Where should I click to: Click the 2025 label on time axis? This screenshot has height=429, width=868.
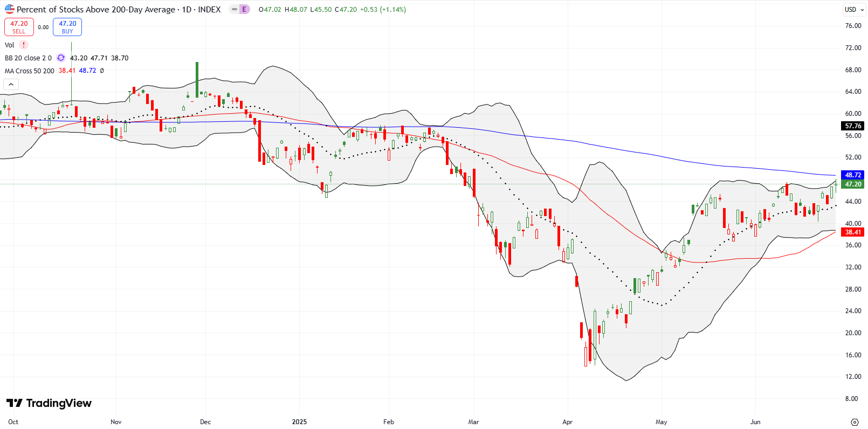point(299,421)
